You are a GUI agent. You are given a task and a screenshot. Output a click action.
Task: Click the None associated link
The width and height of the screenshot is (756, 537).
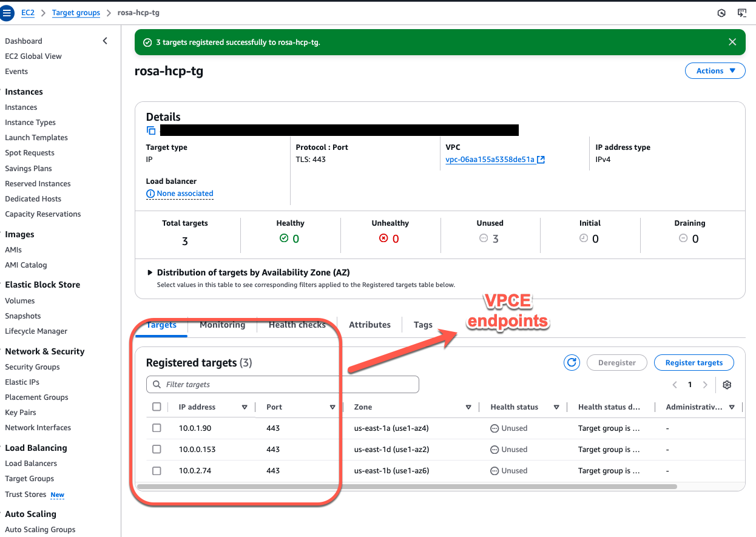(185, 194)
